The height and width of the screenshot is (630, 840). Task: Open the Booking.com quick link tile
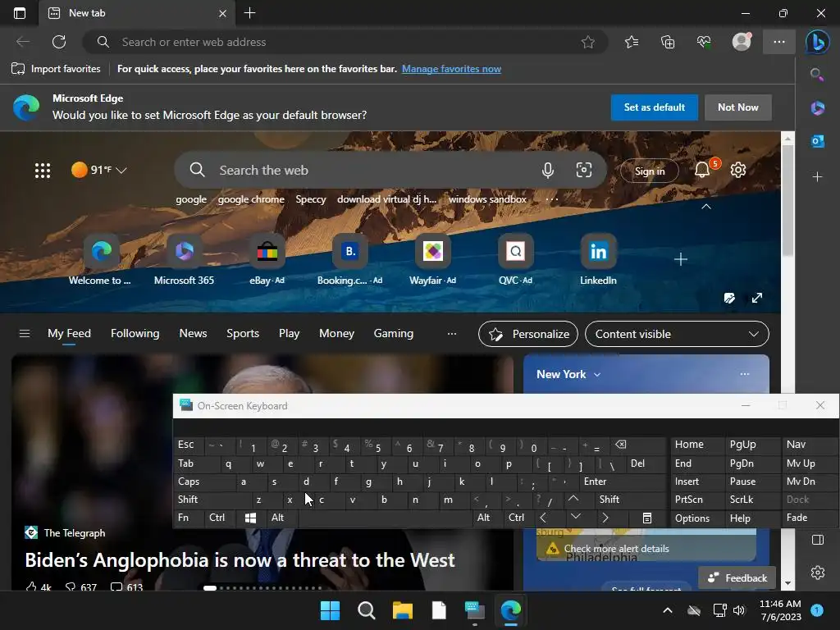(349, 260)
